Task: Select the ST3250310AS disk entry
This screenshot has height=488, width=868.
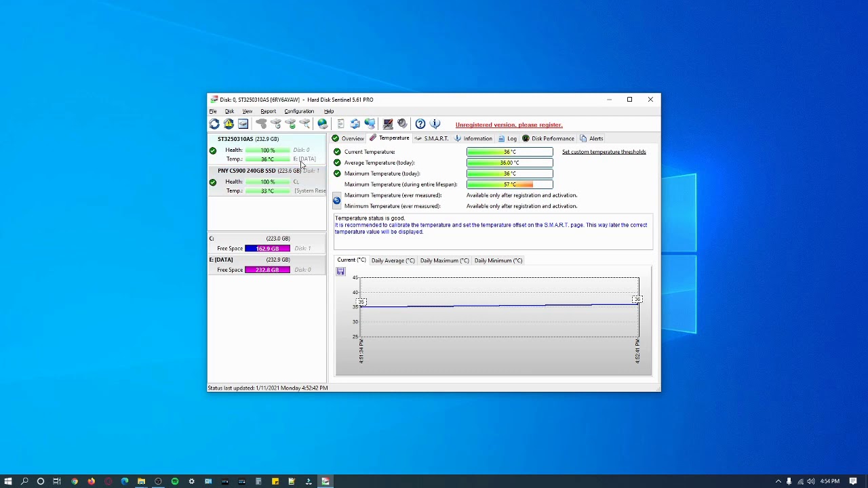Action: coord(267,148)
